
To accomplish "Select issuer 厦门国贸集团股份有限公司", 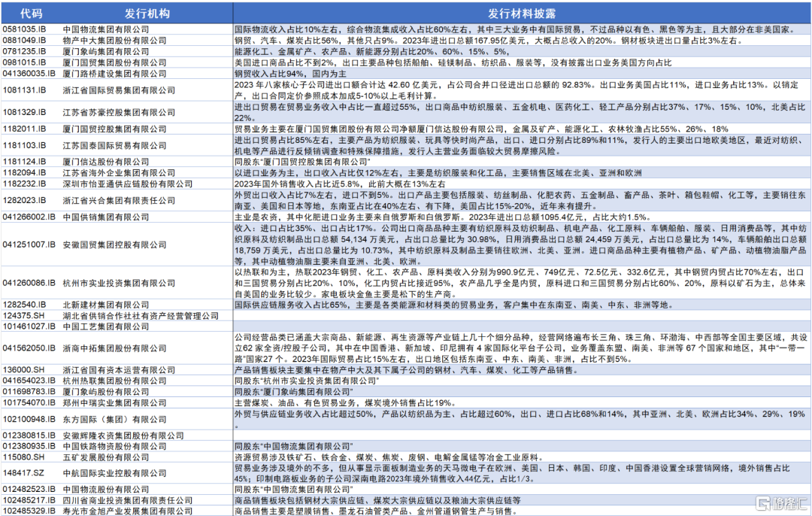I will pyautogui.click(x=114, y=62).
